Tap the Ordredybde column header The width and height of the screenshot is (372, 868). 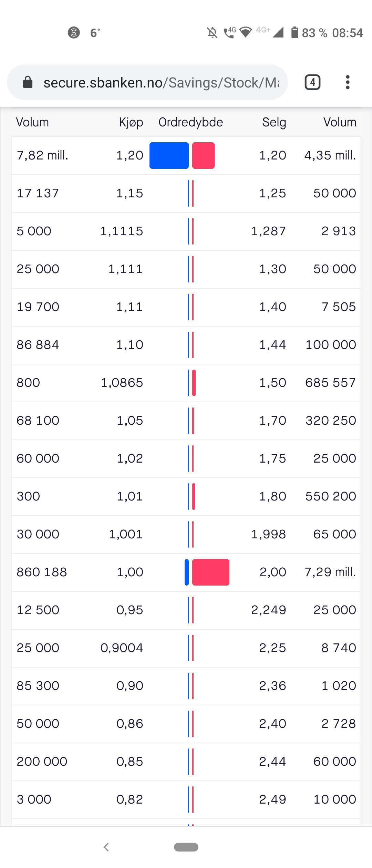coord(190,122)
